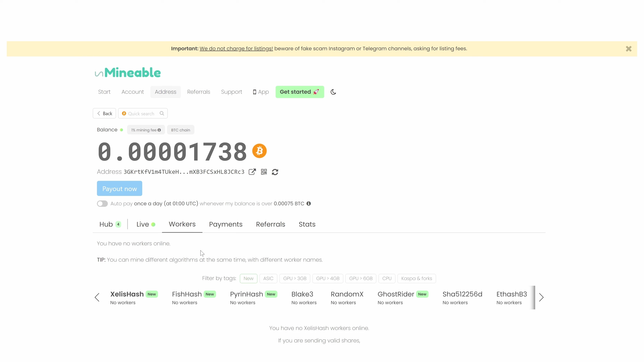Image resolution: width=644 pixels, height=362 pixels.
Task: Click the Payout now button
Action: coord(120,189)
